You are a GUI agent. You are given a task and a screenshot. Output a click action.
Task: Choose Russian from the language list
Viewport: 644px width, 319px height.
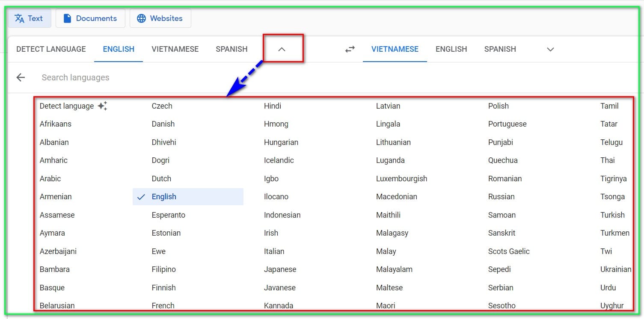[502, 197]
